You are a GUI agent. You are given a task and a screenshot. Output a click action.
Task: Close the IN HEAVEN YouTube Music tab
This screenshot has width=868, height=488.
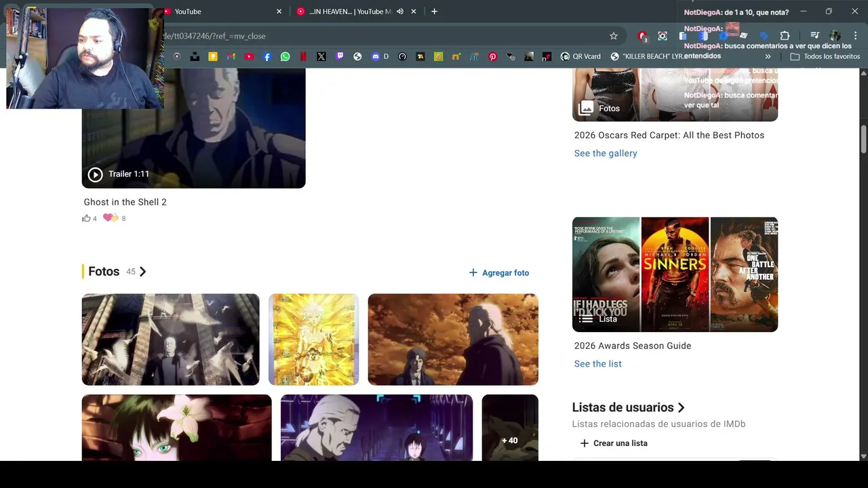point(414,12)
